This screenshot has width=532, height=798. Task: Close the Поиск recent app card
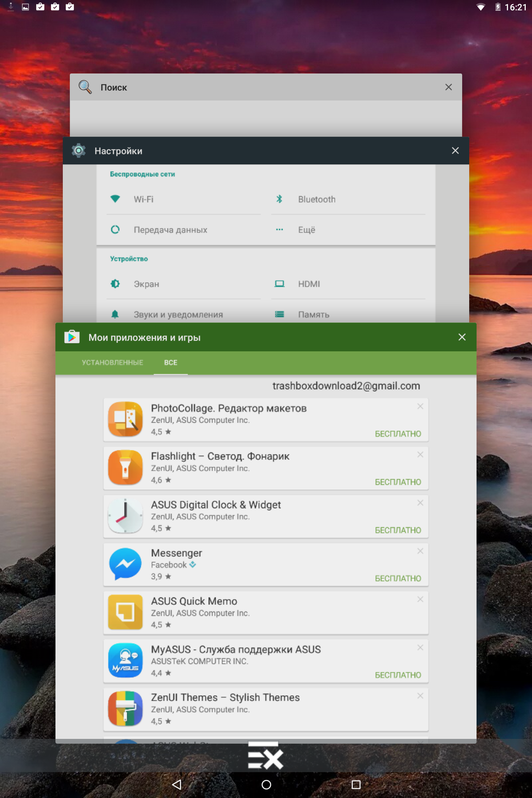coord(449,87)
